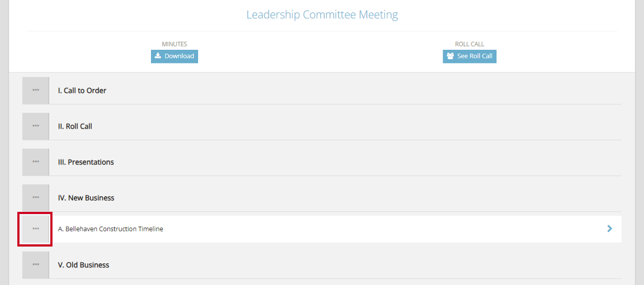Screen dimensions: 644x285
Task: Open the options dots for New Business
Action: click(36, 198)
